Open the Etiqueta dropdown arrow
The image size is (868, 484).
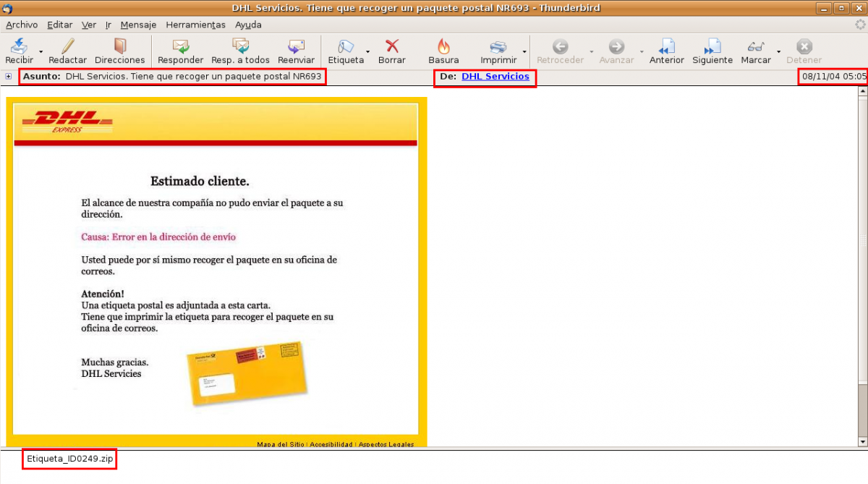tap(368, 52)
